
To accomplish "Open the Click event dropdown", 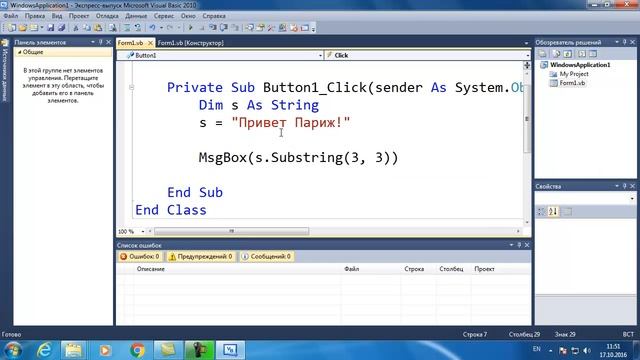I will pos(528,55).
